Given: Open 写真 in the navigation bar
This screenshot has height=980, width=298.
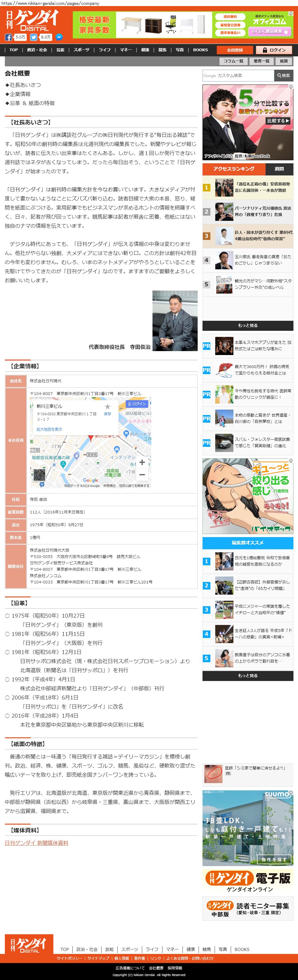Looking at the screenshot, I should [x=180, y=50].
